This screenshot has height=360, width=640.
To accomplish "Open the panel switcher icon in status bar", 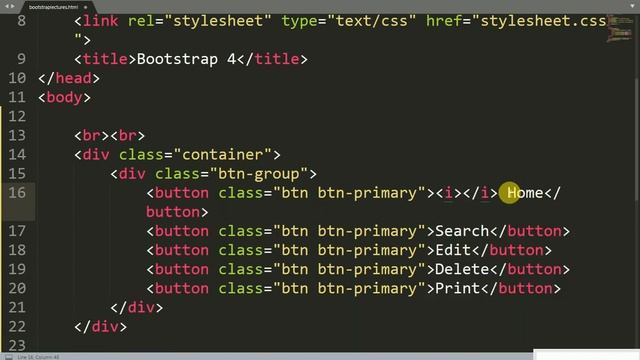I will point(9,357).
